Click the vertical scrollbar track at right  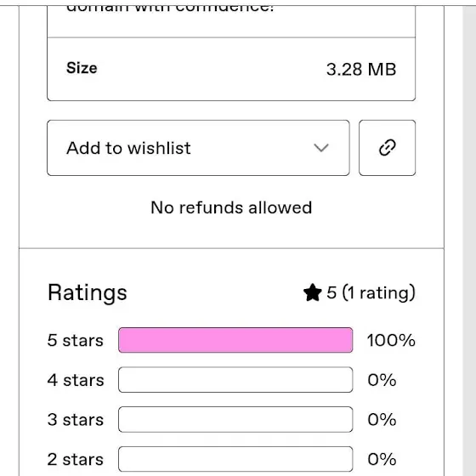[x=469, y=241]
